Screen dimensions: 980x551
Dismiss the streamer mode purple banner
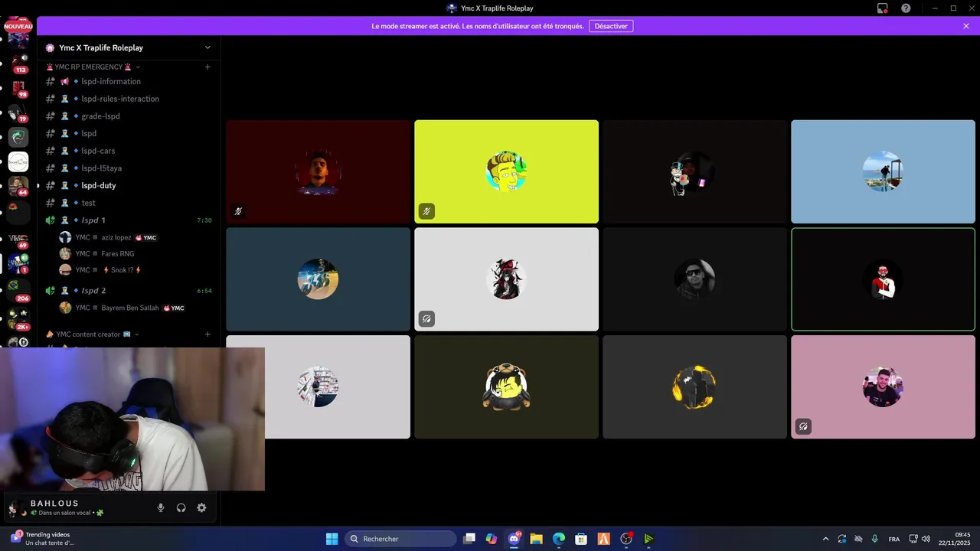(966, 26)
